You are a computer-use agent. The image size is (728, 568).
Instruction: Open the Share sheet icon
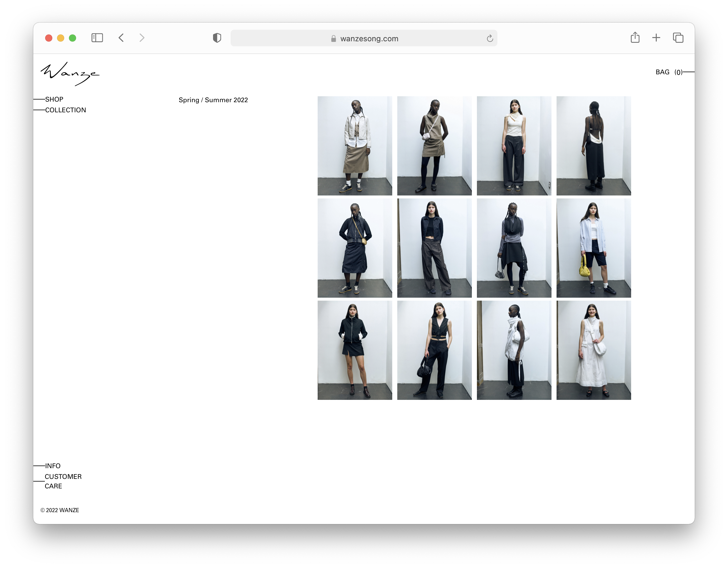(x=635, y=37)
